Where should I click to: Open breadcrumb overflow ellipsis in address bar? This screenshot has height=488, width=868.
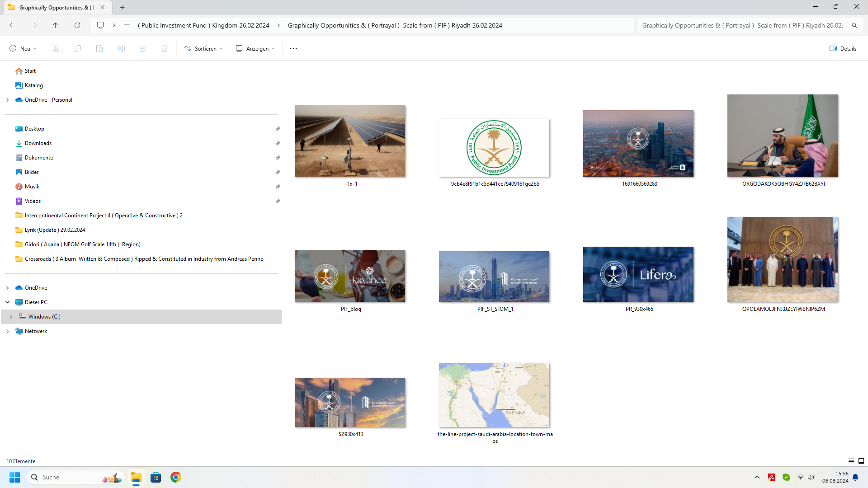pos(127,25)
